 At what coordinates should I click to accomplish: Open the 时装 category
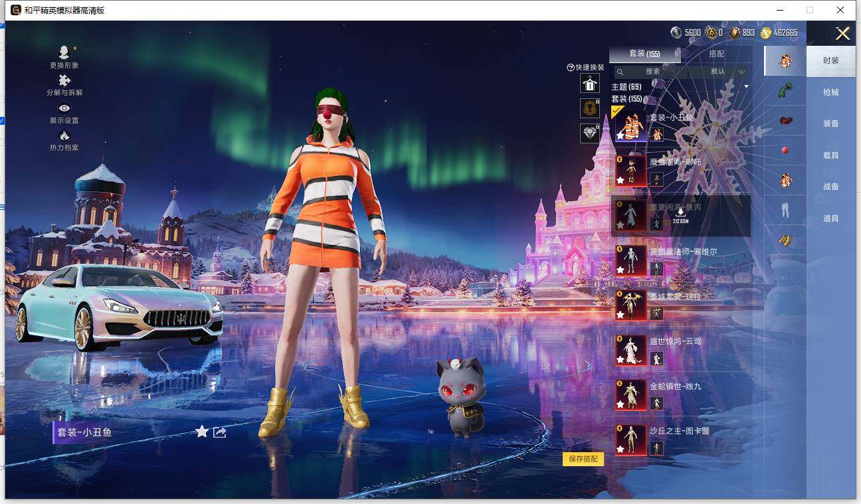831,60
